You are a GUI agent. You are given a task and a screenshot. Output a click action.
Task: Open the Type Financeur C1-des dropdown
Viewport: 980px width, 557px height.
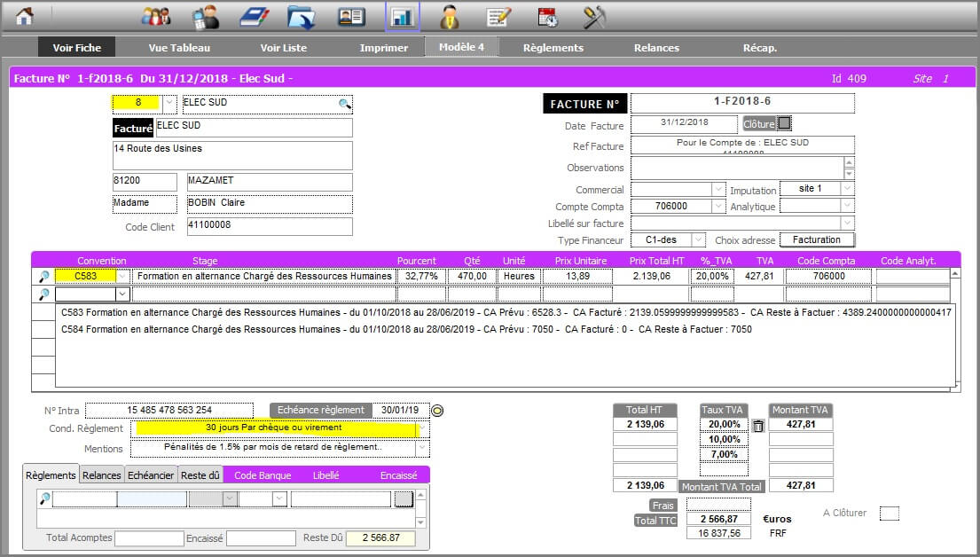click(x=698, y=240)
